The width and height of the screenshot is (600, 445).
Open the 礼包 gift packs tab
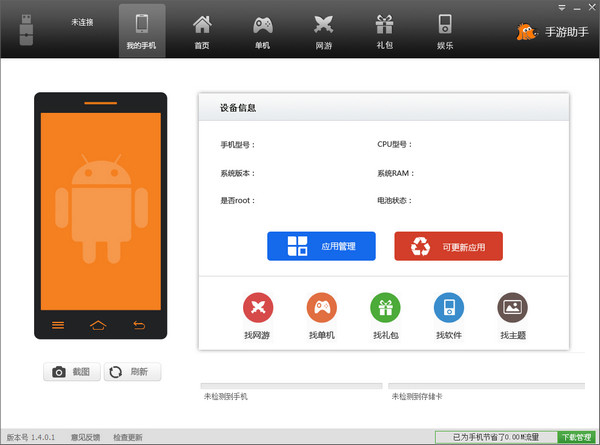[x=385, y=32]
